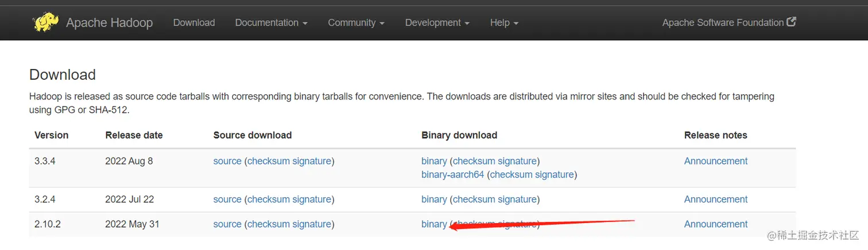Open the 3.3.4 release Announcement

pos(716,161)
